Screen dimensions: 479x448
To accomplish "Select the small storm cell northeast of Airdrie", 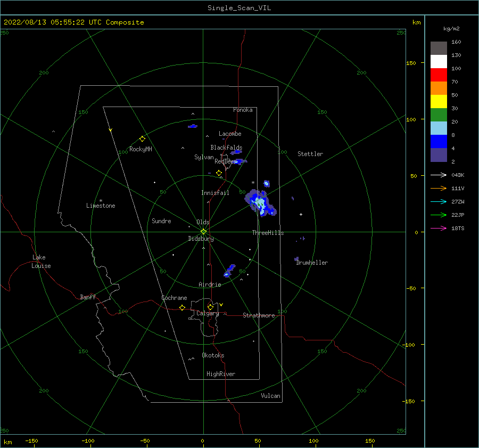I will (x=229, y=271).
